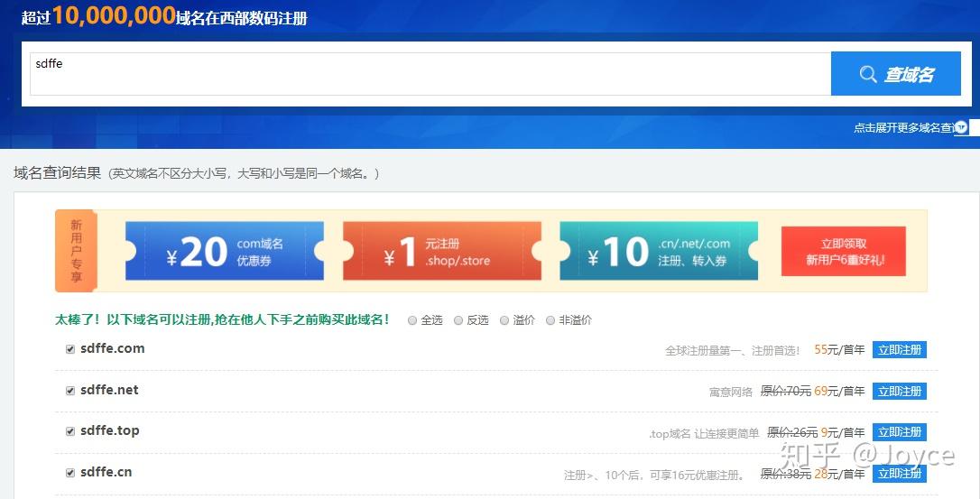This screenshot has height=499, width=980.
Task: Click the 查域名 search button
Action: tap(895, 74)
